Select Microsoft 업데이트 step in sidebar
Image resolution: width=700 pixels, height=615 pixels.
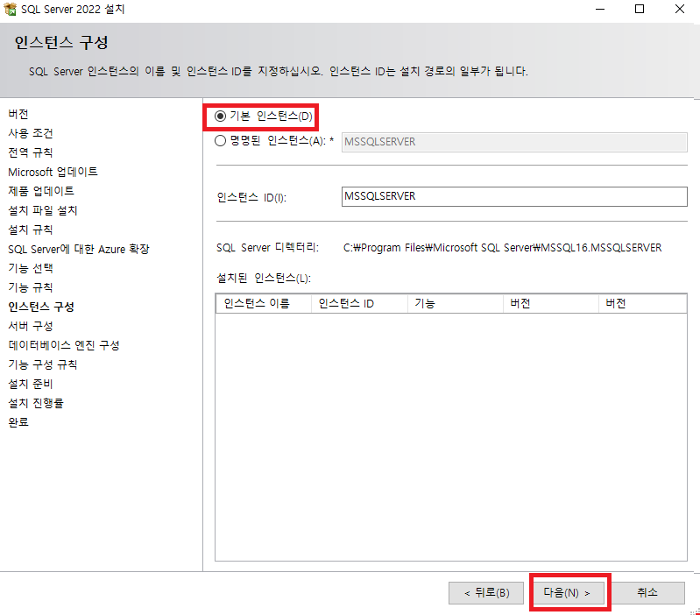[x=53, y=172]
